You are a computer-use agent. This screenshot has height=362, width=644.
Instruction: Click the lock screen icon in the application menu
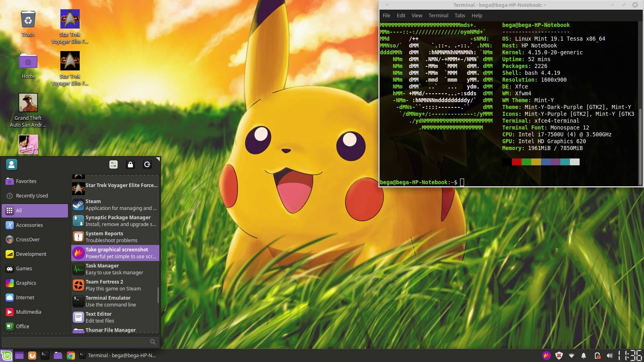click(130, 165)
